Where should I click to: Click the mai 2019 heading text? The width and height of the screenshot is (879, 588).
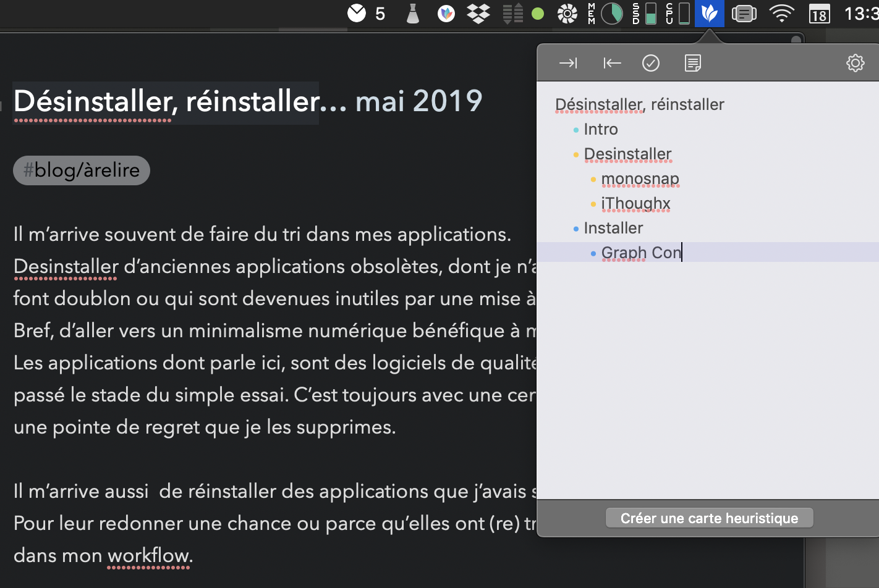point(418,102)
